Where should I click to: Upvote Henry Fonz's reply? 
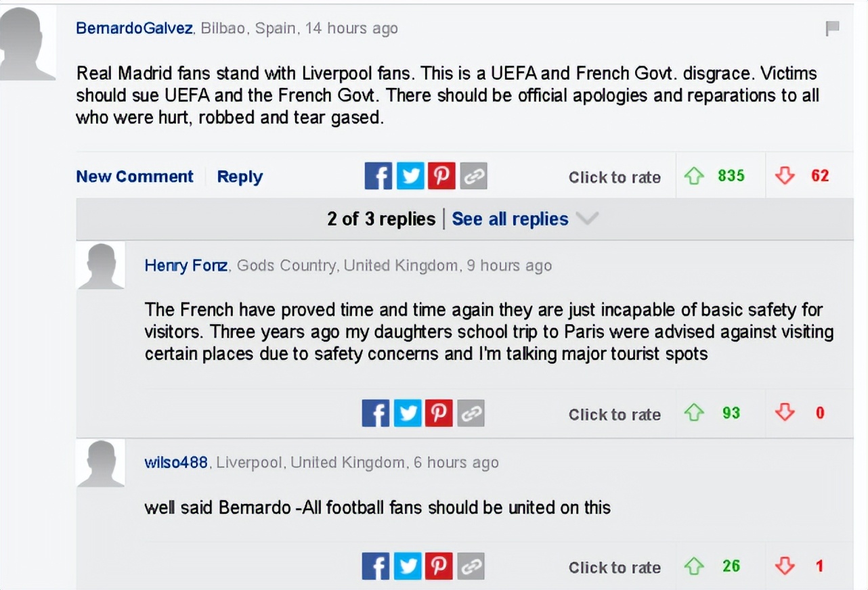[x=694, y=413]
